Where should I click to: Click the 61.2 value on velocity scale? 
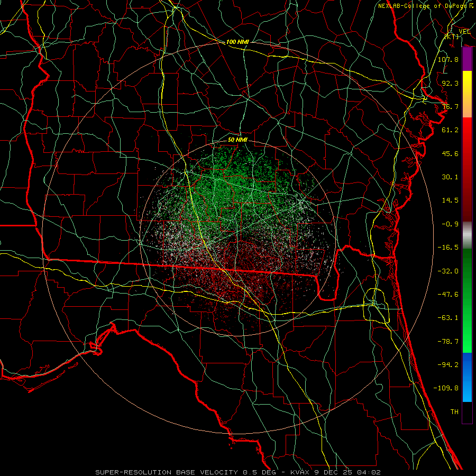(450, 130)
